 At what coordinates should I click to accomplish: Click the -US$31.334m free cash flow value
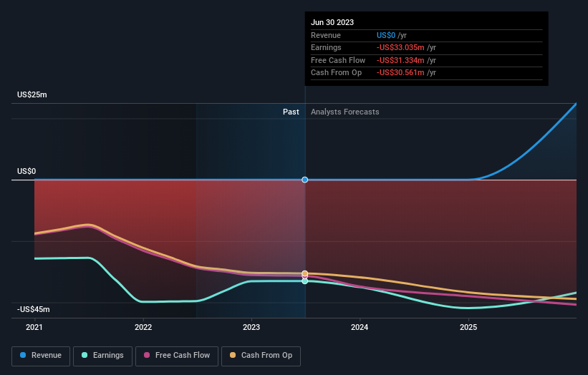pos(400,60)
